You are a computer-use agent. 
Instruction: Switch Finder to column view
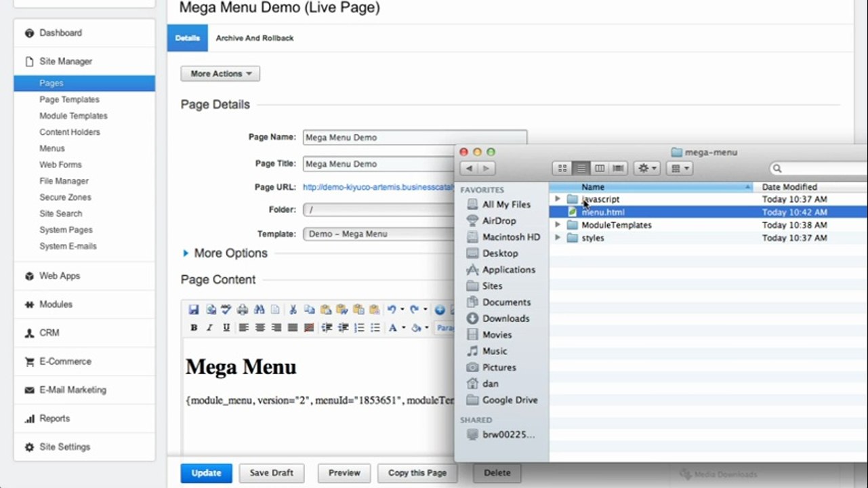[x=600, y=168]
